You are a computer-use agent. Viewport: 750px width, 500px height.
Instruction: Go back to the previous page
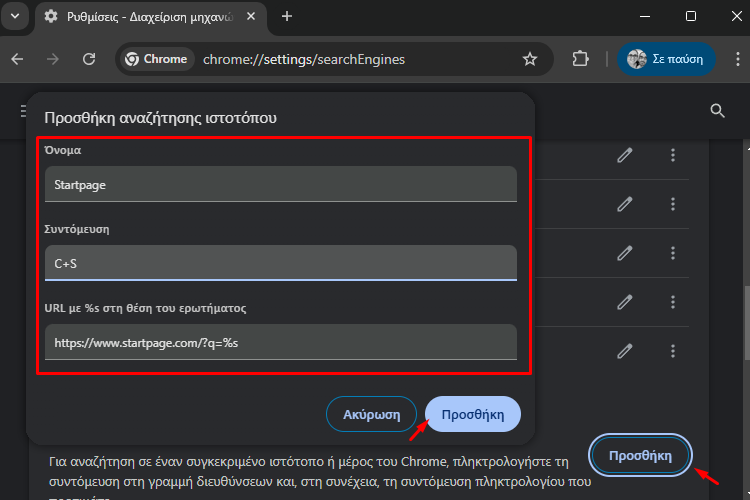click(x=17, y=59)
